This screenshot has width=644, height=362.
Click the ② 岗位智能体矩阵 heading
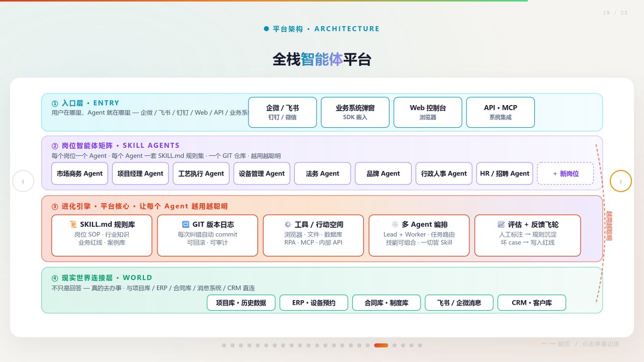116,145
